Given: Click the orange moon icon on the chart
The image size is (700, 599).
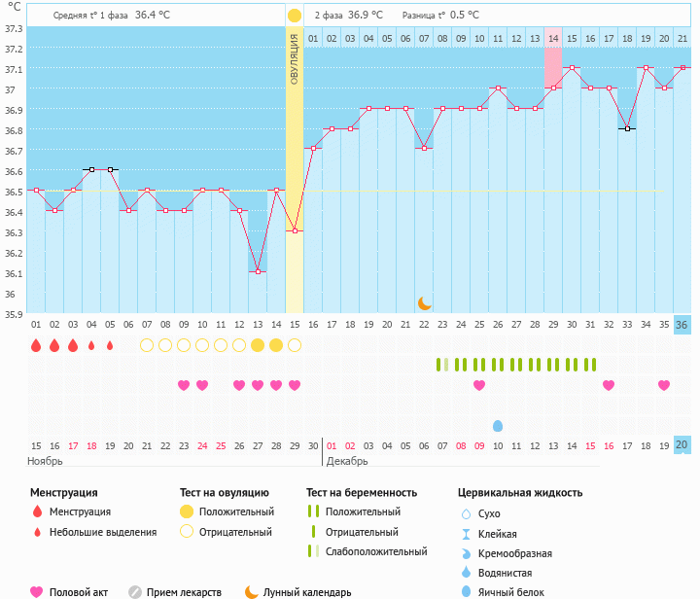Looking at the screenshot, I should point(424,302).
